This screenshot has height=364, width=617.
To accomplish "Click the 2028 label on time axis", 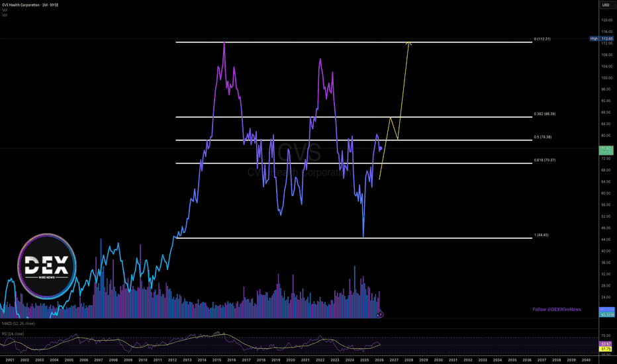I will [409, 359].
